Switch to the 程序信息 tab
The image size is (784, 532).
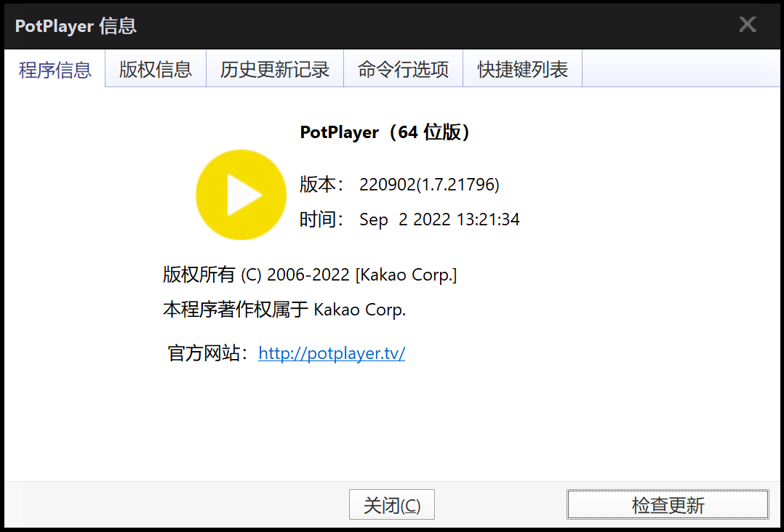click(x=55, y=70)
